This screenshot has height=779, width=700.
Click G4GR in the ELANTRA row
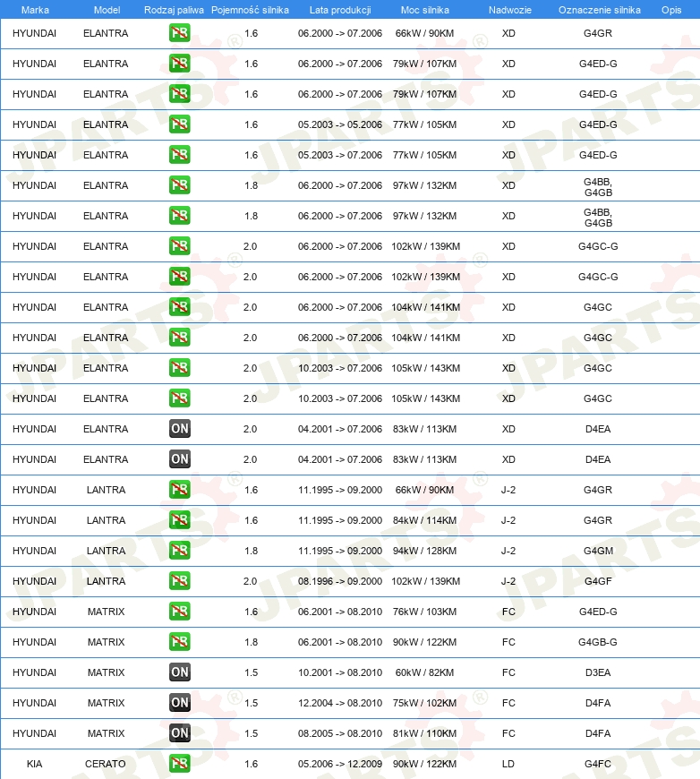click(x=598, y=33)
